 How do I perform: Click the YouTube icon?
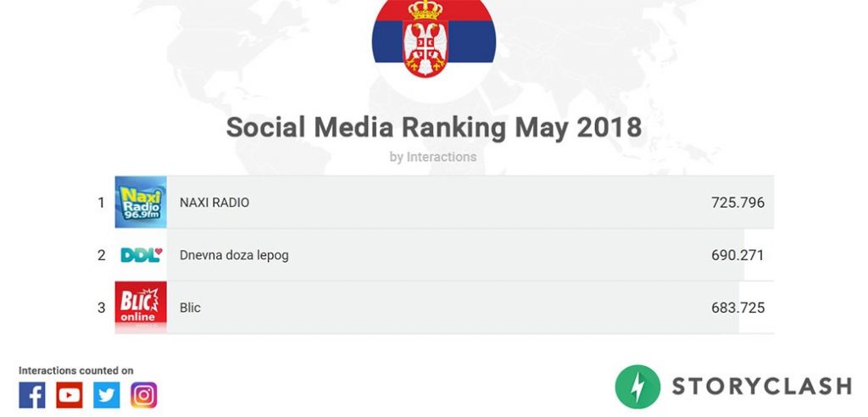pos(70,395)
